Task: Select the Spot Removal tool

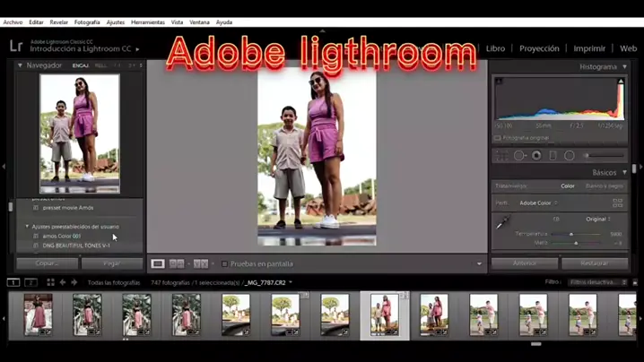Action: (x=519, y=156)
